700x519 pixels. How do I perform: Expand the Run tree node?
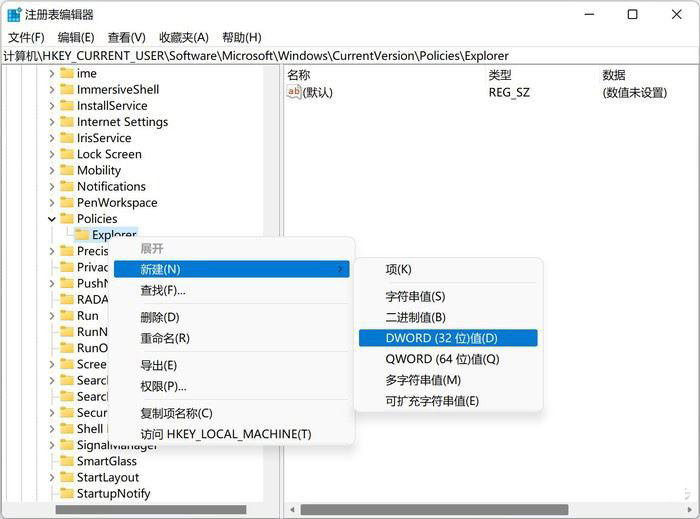pyautogui.click(x=52, y=316)
